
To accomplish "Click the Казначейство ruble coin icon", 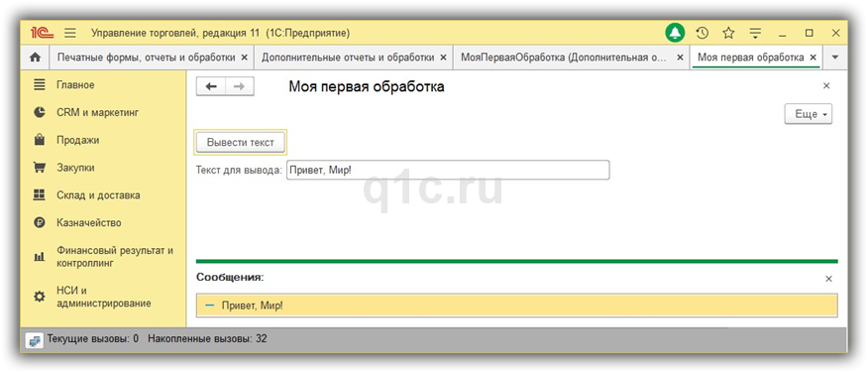I will (39, 223).
